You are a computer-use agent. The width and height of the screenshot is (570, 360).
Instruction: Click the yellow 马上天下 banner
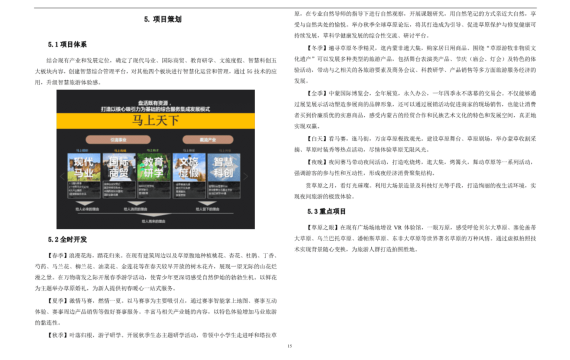click(x=156, y=121)
